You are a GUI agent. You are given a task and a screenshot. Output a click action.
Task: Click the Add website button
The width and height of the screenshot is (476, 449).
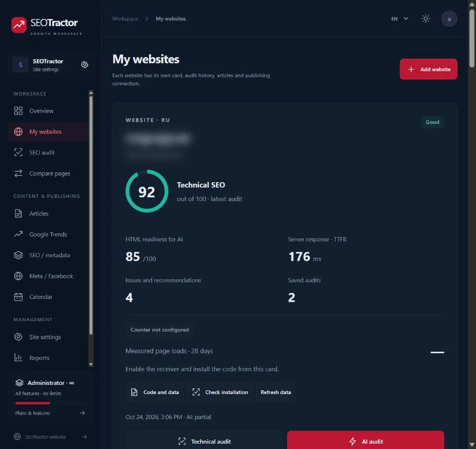point(428,69)
